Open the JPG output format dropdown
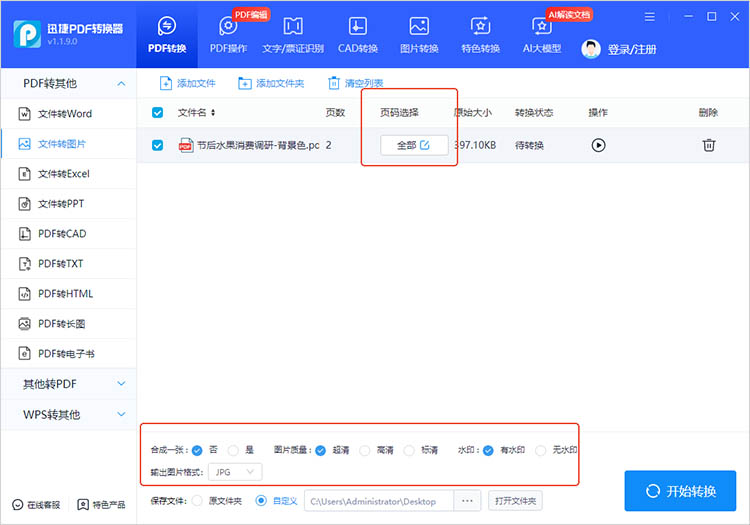 pyautogui.click(x=235, y=472)
